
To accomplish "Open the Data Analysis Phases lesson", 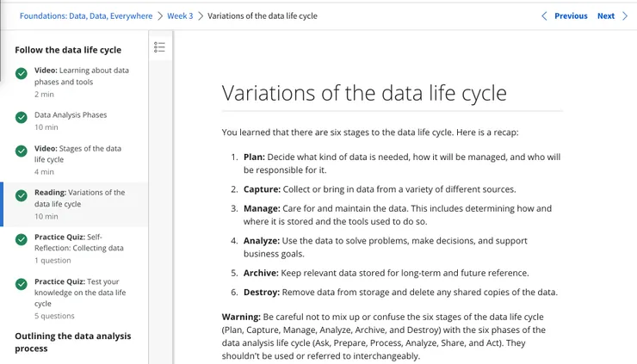I will click(x=71, y=114).
